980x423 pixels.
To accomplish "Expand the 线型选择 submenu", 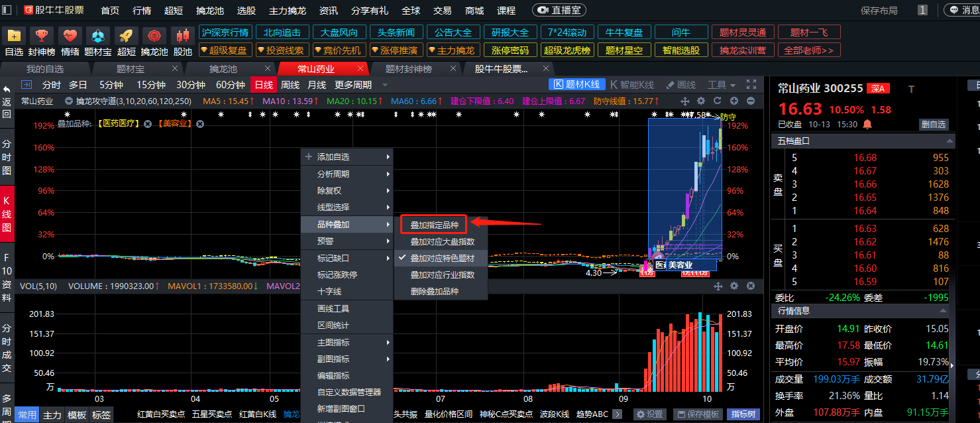I will [x=347, y=207].
